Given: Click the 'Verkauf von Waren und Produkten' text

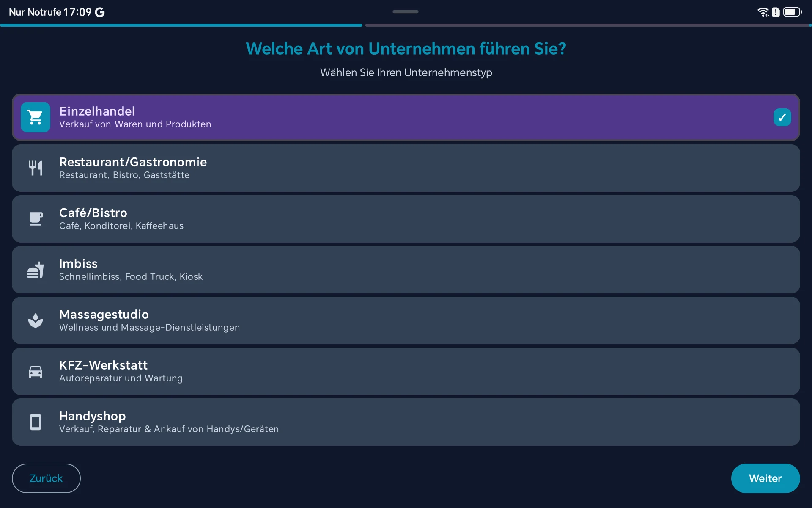Looking at the screenshot, I should [x=135, y=124].
